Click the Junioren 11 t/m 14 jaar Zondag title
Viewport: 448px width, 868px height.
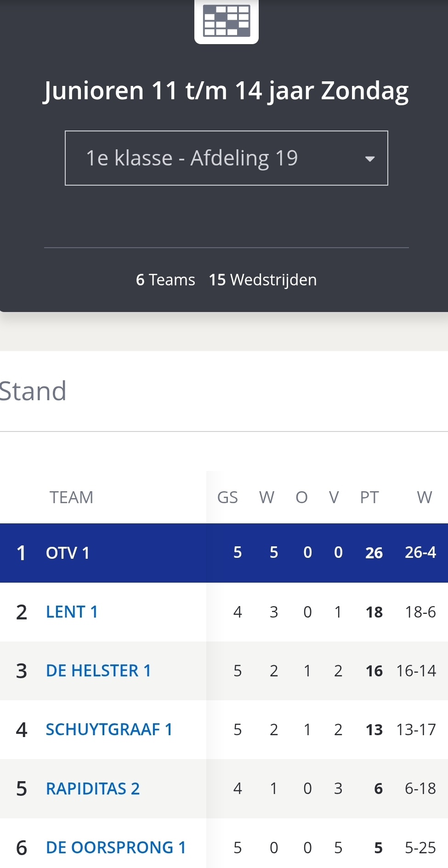(226, 91)
